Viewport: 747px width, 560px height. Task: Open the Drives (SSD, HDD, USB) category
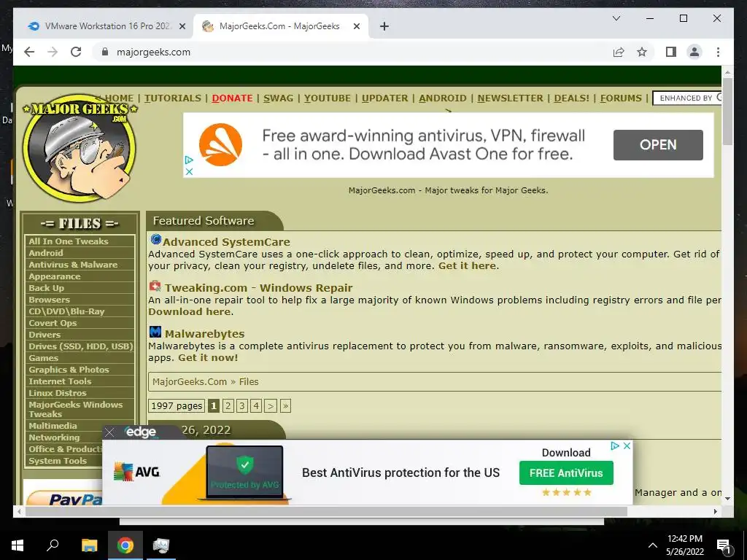(80, 346)
